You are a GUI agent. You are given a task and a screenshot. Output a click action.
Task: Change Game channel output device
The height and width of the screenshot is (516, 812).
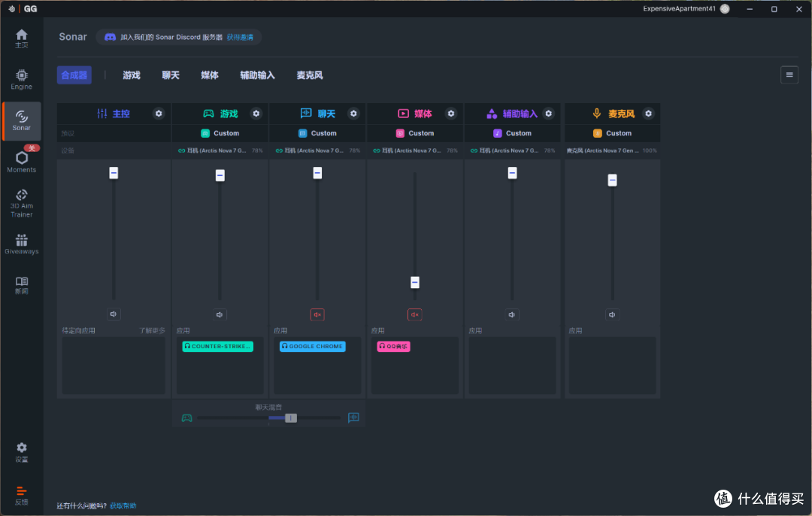[x=220, y=150]
